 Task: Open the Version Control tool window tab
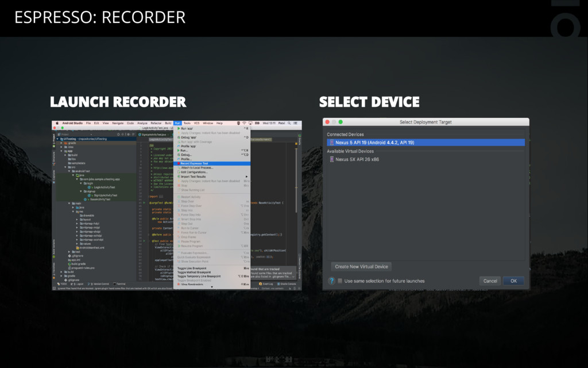pos(99,284)
